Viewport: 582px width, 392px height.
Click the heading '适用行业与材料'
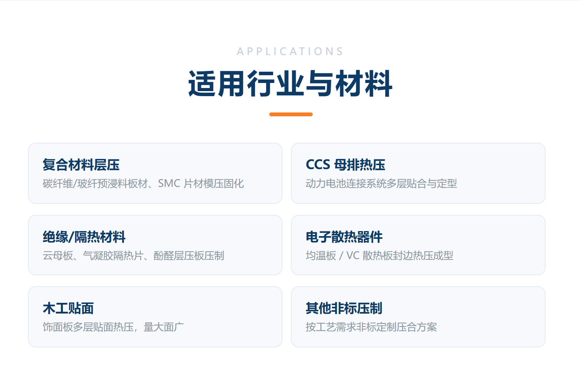pyautogui.click(x=291, y=84)
